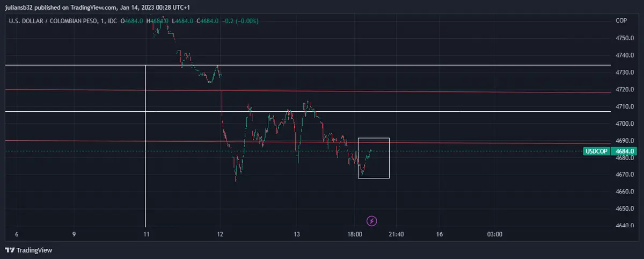Click the 12 date label on time axis
The image size is (644, 259).
click(x=220, y=234)
